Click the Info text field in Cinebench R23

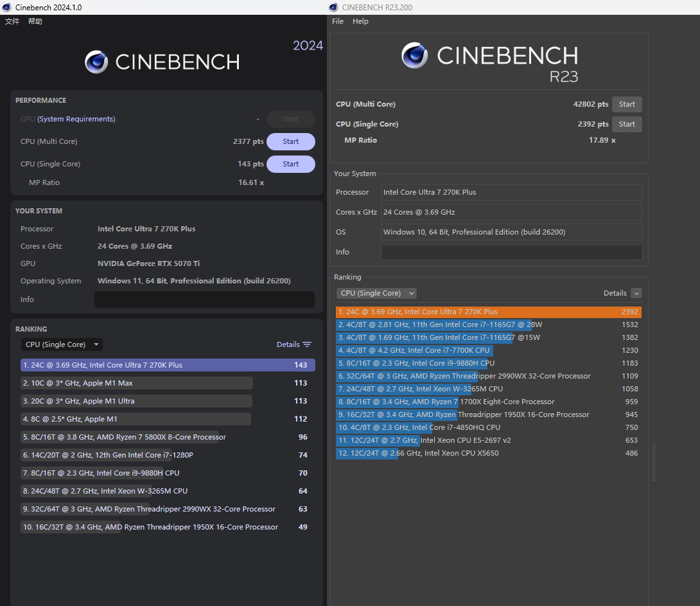tap(511, 252)
